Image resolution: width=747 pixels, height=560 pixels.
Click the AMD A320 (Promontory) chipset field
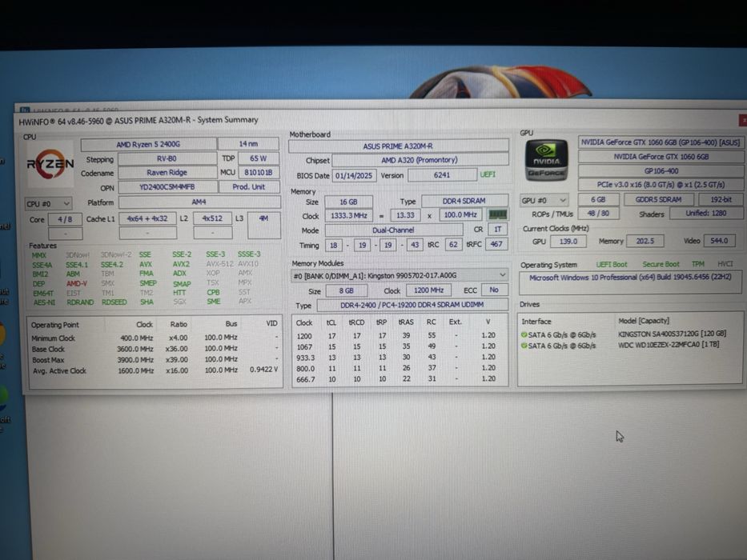[420, 160]
